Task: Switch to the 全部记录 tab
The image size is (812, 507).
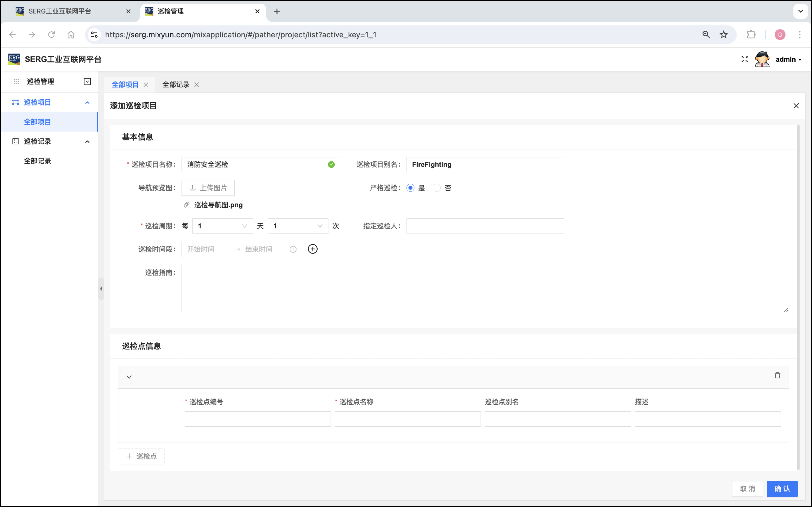Action: 176,85
